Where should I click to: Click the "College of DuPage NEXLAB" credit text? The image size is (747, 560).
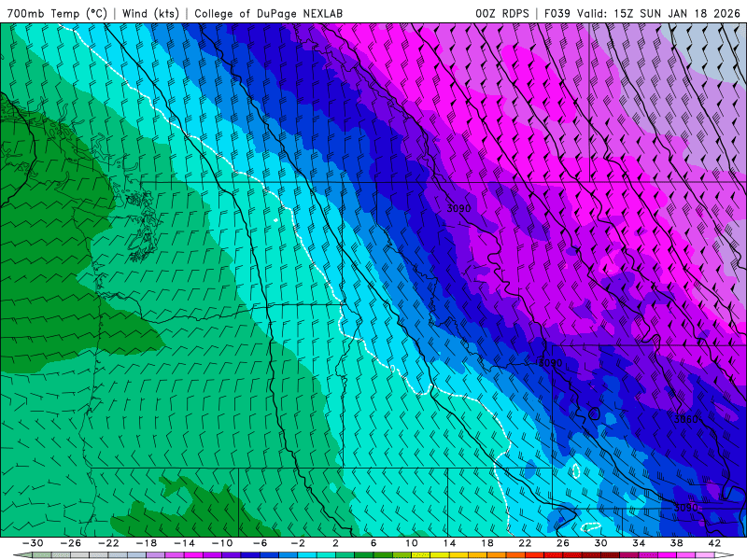(x=268, y=13)
